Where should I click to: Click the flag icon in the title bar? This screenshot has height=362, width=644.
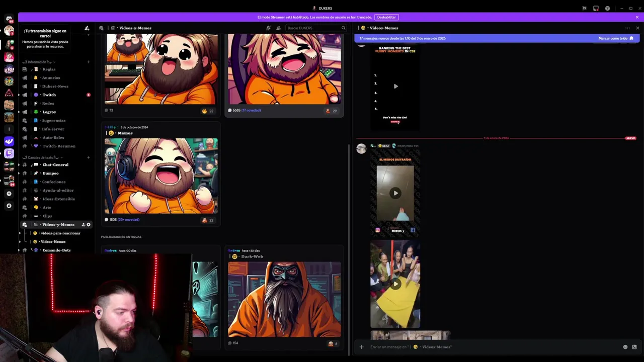(584, 8)
